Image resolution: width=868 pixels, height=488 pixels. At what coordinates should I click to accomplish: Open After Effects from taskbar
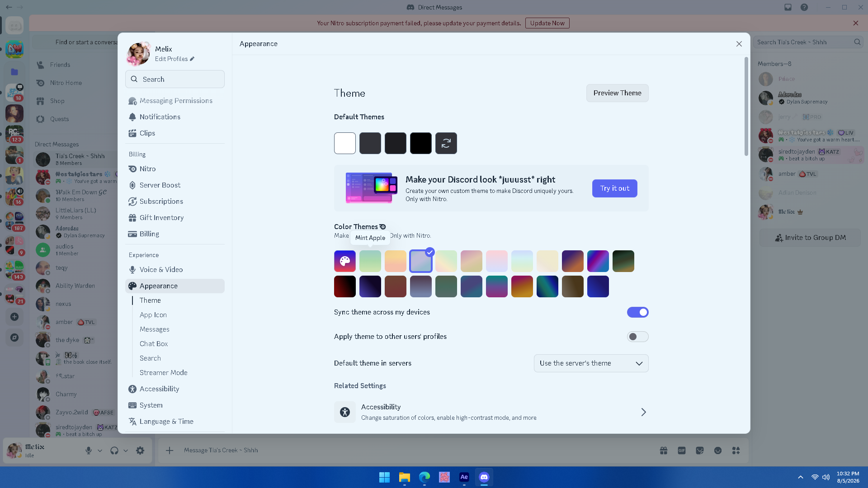click(464, 477)
